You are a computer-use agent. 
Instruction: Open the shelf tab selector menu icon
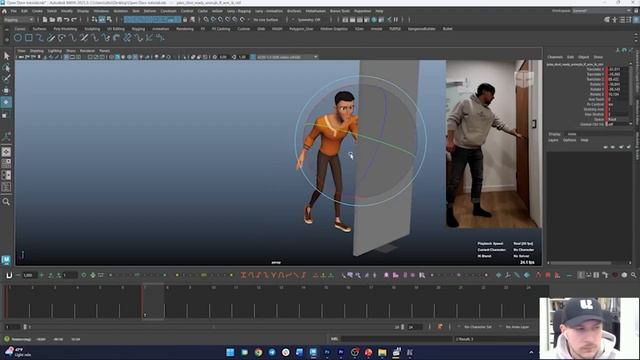click(x=6, y=29)
